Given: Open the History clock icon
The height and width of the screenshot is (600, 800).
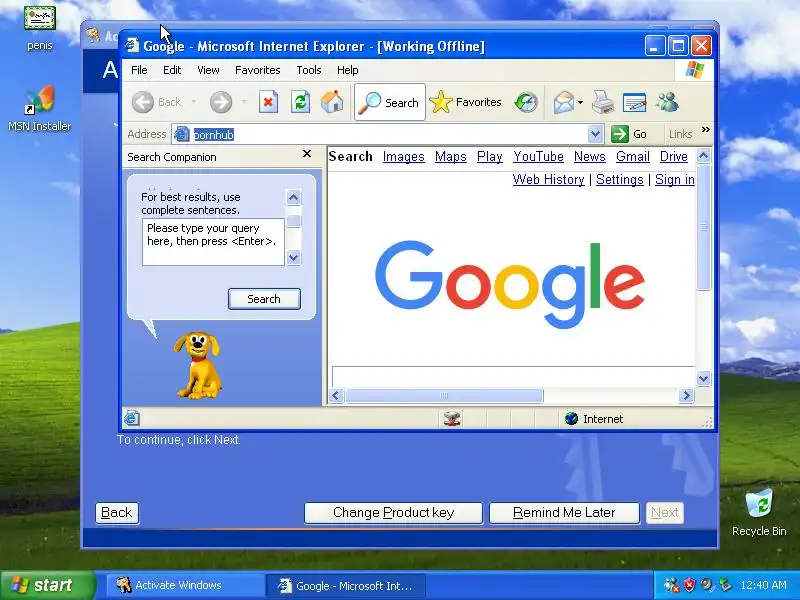Looking at the screenshot, I should [526, 103].
